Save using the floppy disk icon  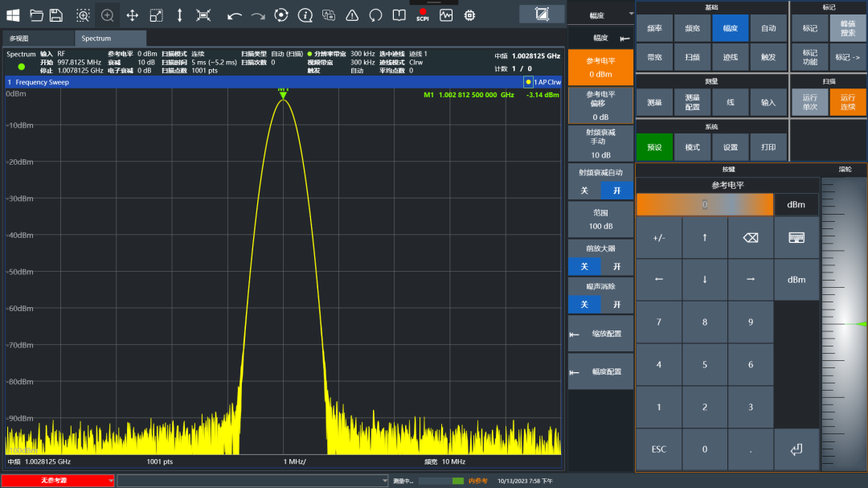[x=56, y=15]
